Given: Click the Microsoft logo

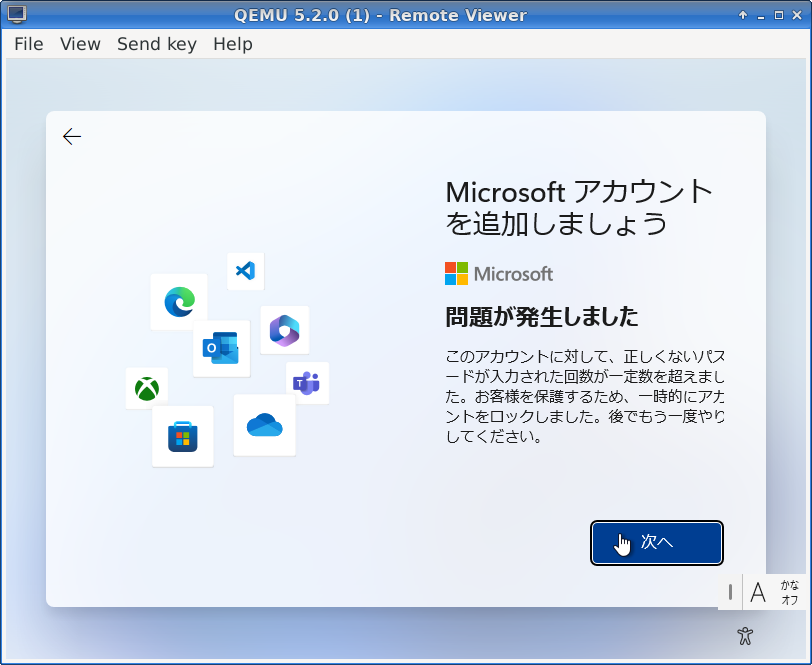Looking at the screenshot, I should click(499, 274).
